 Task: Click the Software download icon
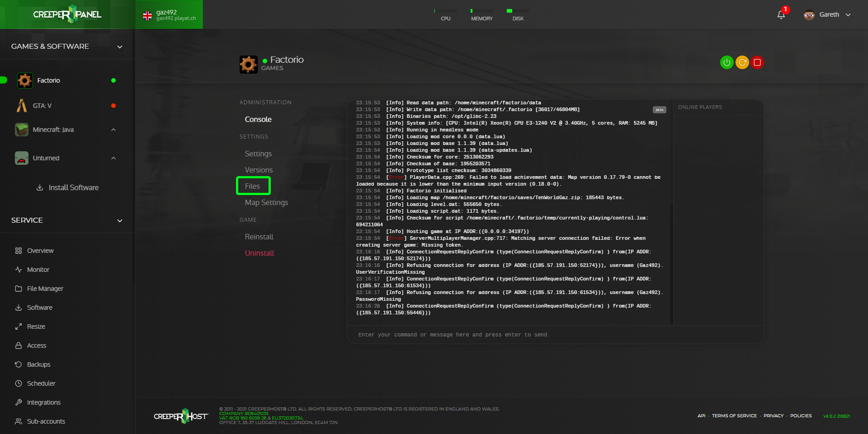tap(19, 308)
